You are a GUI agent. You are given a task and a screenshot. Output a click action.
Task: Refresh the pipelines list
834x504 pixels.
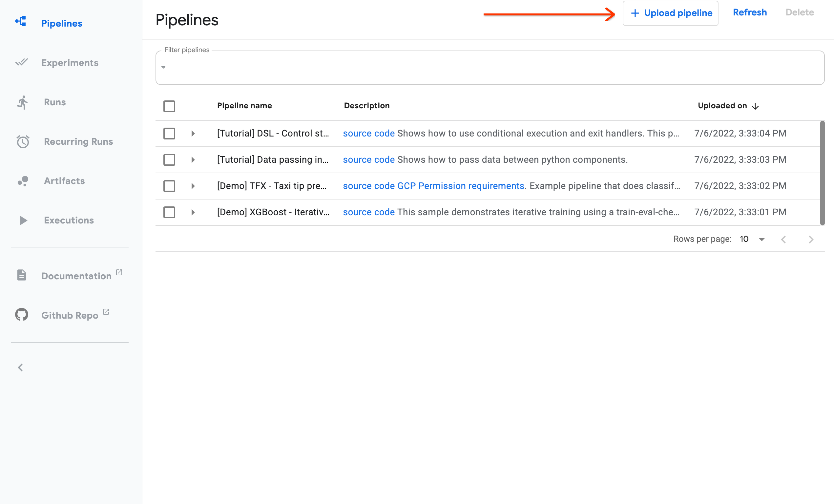750,12
